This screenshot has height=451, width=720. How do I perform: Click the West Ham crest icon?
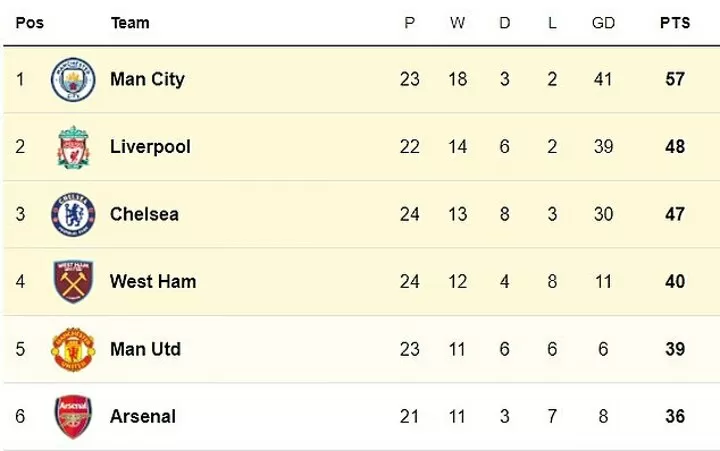[73, 282]
